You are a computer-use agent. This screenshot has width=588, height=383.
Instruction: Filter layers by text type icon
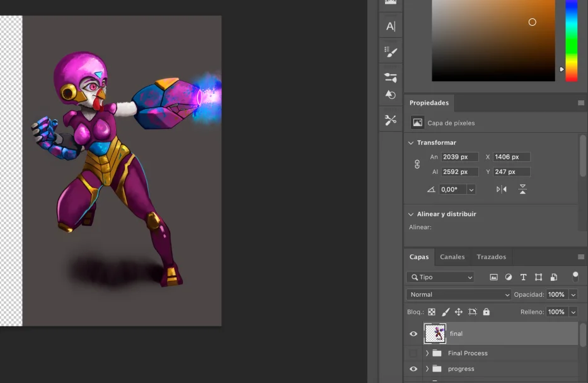[x=523, y=277]
